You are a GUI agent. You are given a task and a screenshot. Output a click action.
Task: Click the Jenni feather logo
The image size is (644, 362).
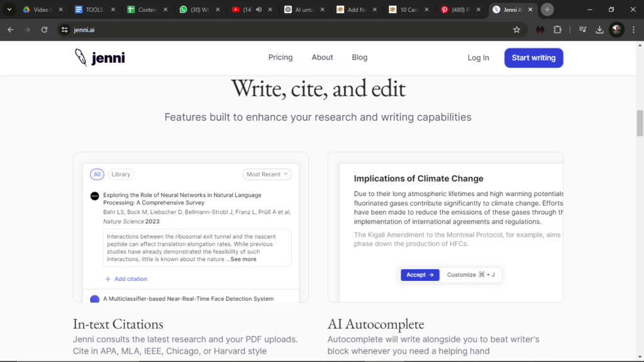80,58
